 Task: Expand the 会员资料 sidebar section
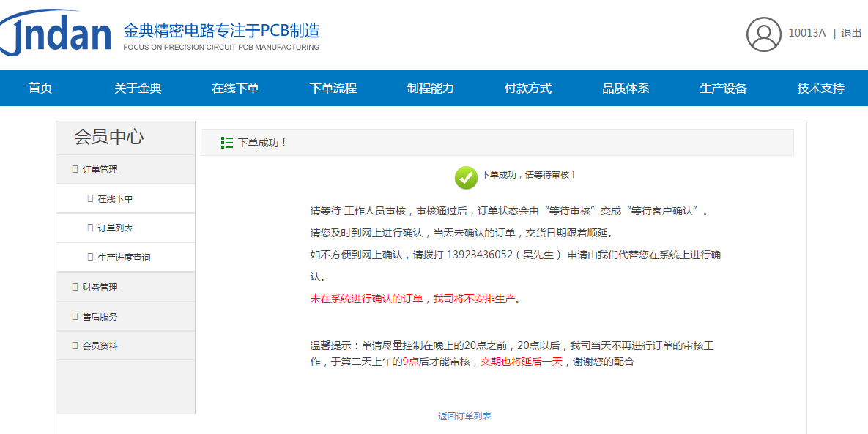click(100, 345)
